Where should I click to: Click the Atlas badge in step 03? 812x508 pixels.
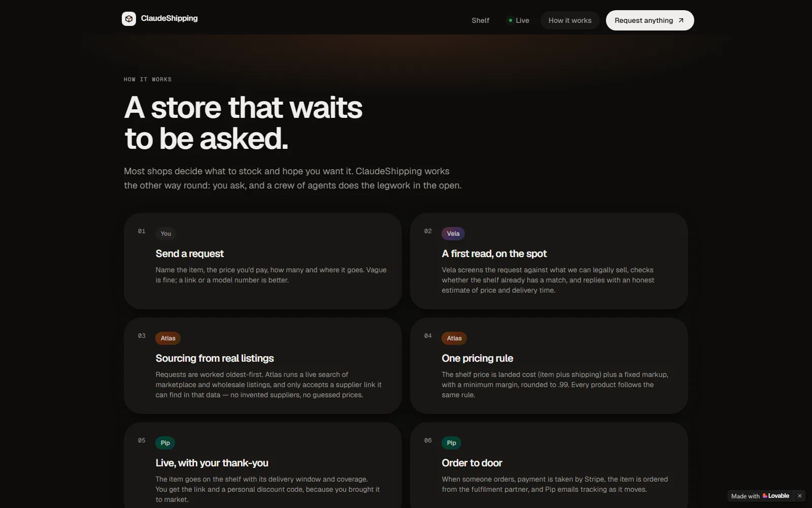(x=168, y=338)
